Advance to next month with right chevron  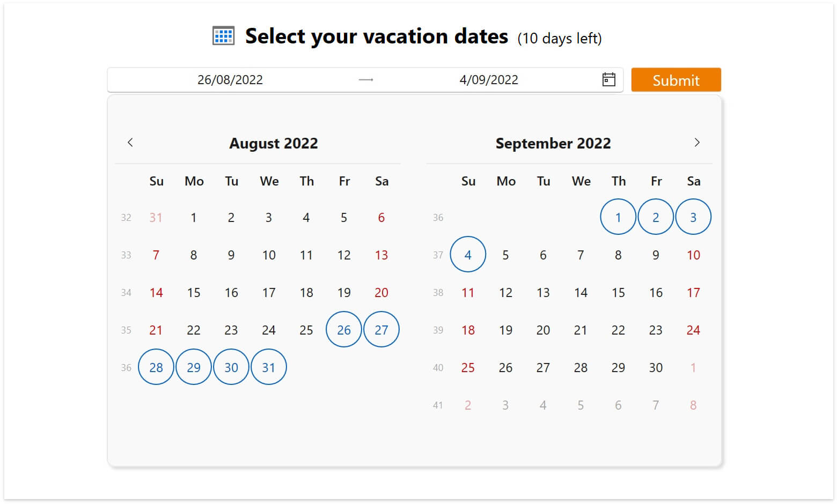click(697, 143)
